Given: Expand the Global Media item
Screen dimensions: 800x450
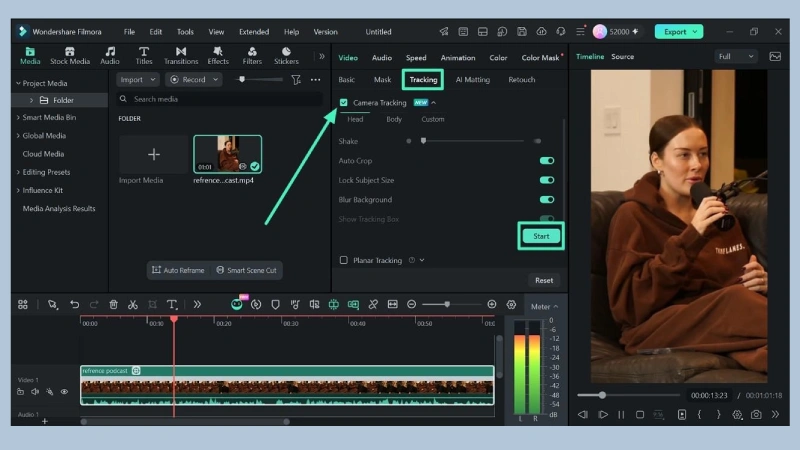Looking at the screenshot, I should 18,136.
